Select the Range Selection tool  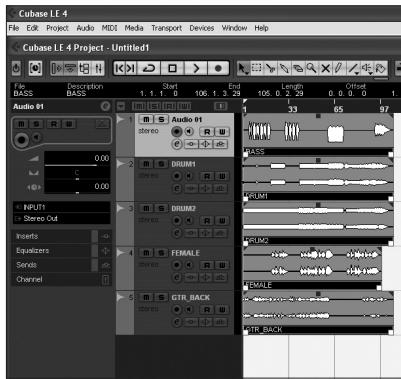click(256, 68)
